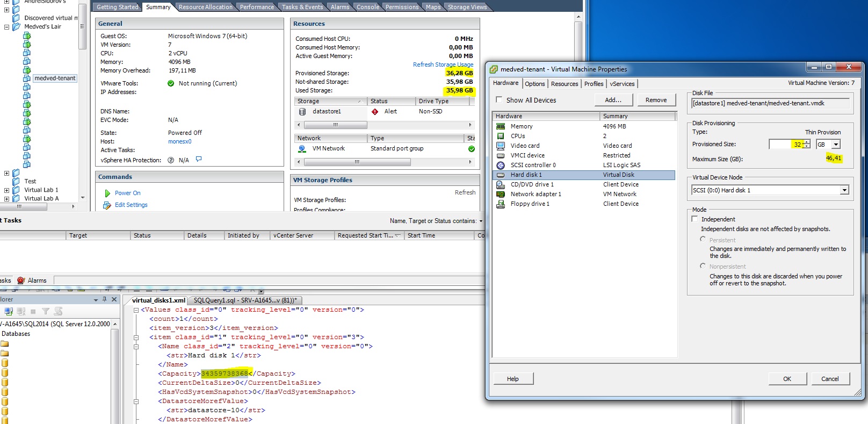Switch to the Performance tab
868x424 pixels.
257,7
